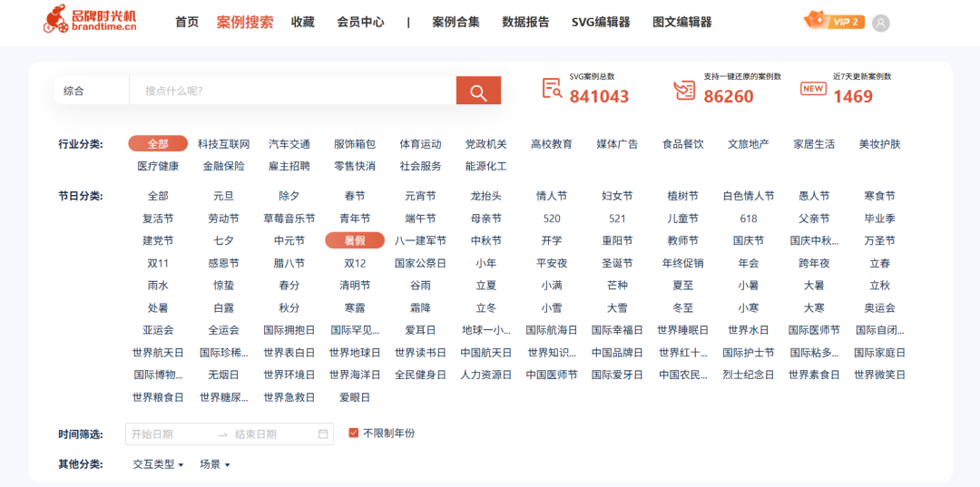Click the 86260 restorable cases number
Screen dimensions: 980x487
pos(729,97)
